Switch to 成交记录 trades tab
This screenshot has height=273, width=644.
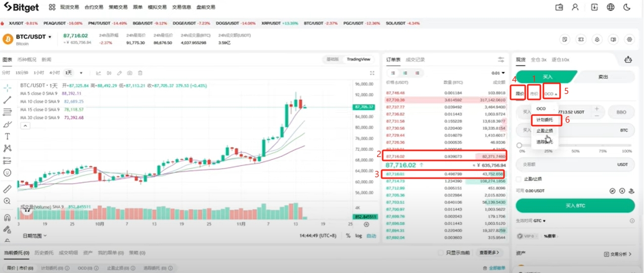coord(416,60)
